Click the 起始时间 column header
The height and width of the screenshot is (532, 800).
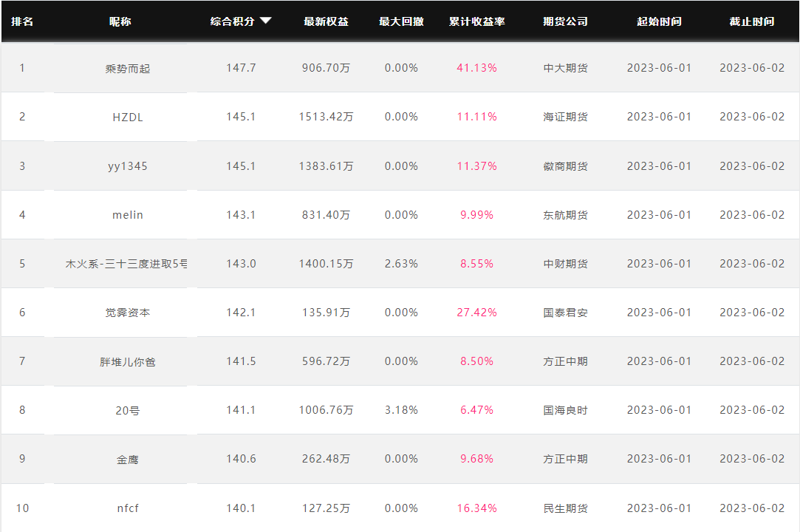click(659, 21)
